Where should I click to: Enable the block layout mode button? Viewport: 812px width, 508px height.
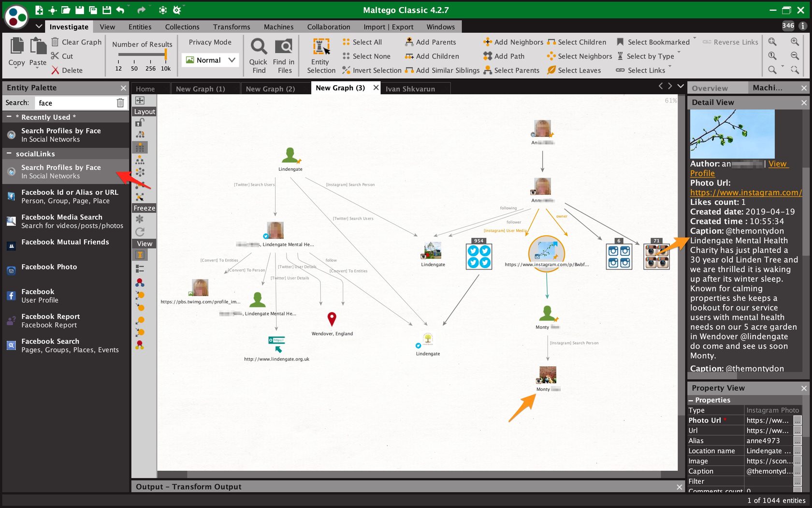140,147
